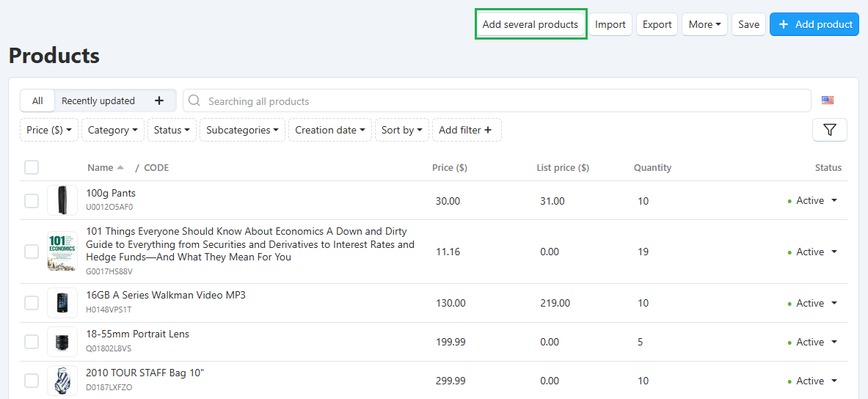Open the Category filter dropdown
Image resolution: width=868 pixels, height=399 pixels.
pos(113,130)
